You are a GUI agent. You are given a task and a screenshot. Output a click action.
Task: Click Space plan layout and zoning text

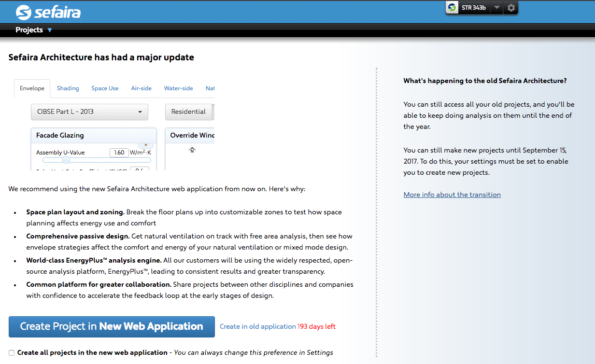(x=75, y=212)
